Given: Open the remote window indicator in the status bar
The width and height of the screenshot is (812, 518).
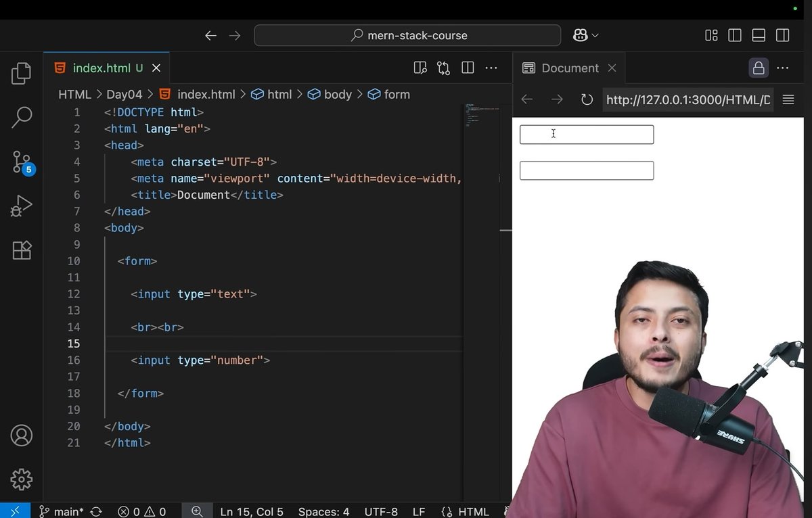Looking at the screenshot, I should [x=15, y=511].
